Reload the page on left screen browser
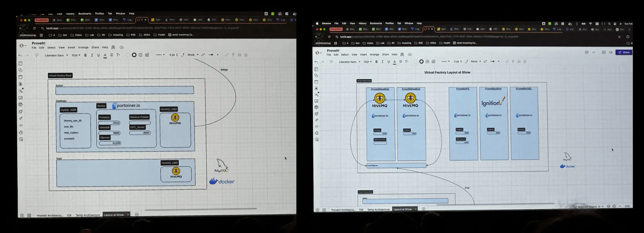The image size is (644, 233). coord(34,28)
